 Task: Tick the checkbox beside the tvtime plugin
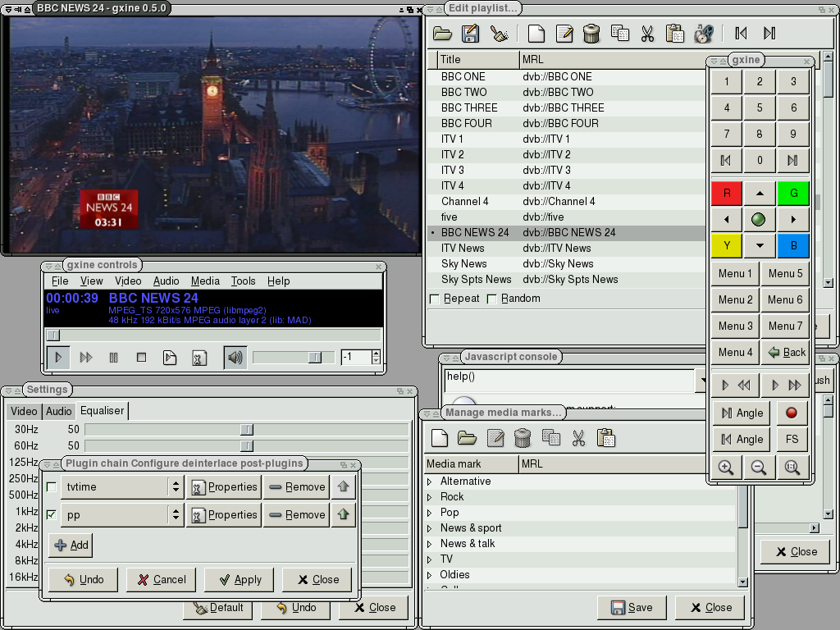point(52,487)
